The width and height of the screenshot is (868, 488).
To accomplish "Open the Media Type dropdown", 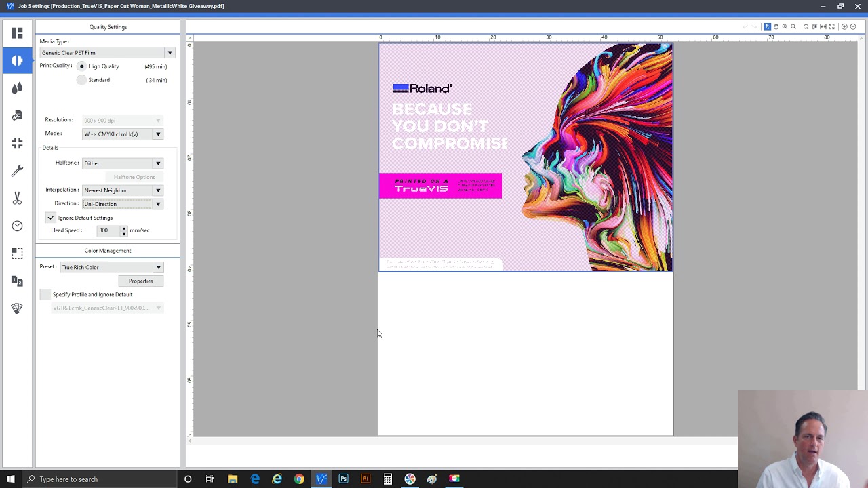I will (x=108, y=53).
